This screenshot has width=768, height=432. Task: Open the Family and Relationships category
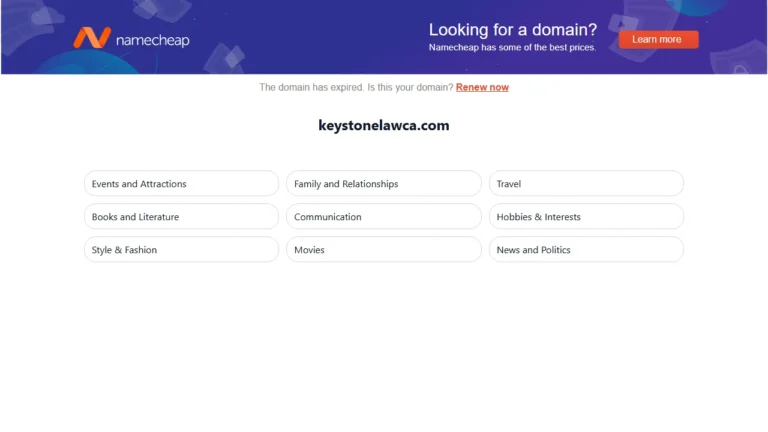pyautogui.click(x=384, y=184)
